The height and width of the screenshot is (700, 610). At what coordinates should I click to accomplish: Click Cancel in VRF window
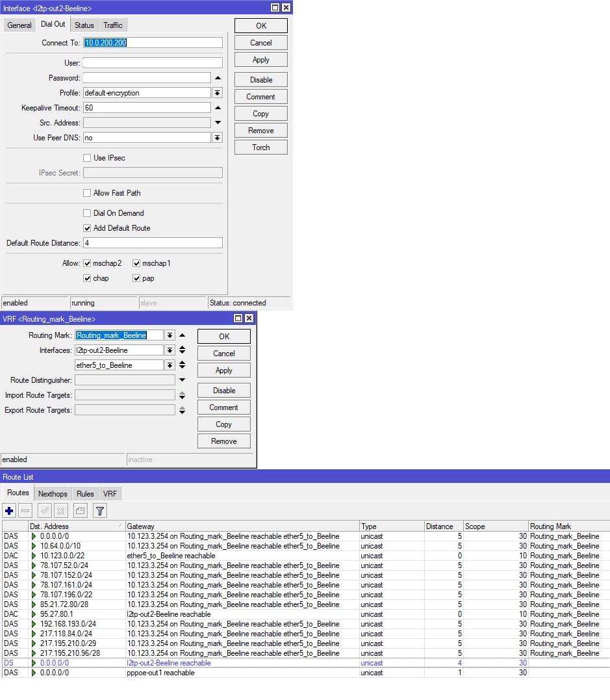224,354
